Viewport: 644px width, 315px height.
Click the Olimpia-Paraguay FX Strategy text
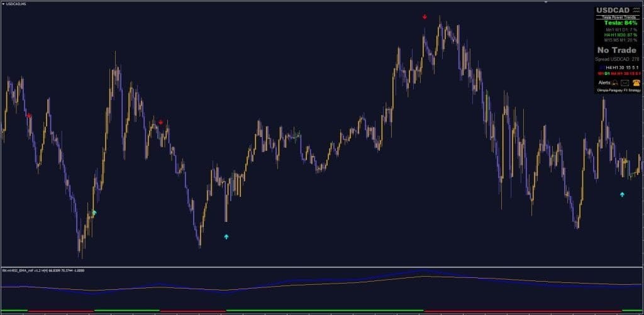coord(618,91)
